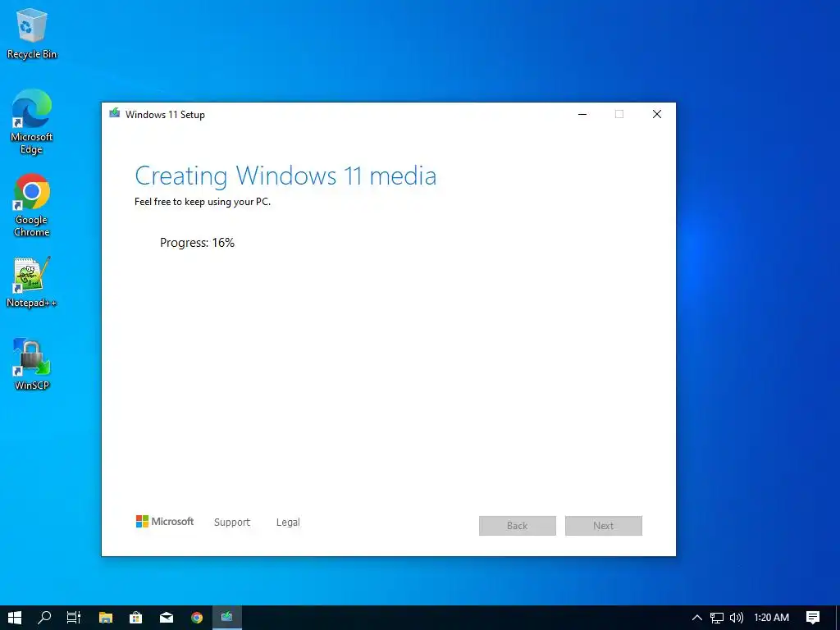Open network status tray icon
Screen dimensions: 840x630
(717, 618)
